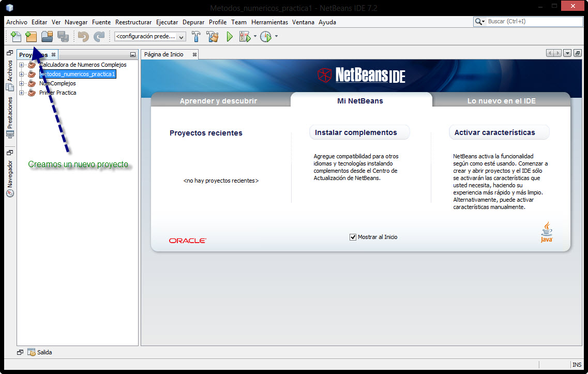588x374 pixels.
Task: Open the Ventana menu
Action: pyautogui.click(x=303, y=22)
